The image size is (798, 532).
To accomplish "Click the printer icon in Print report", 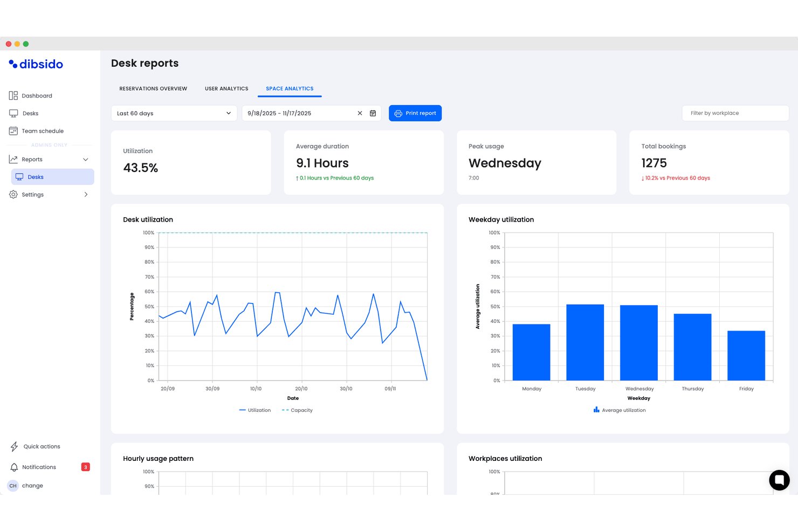I will point(398,113).
